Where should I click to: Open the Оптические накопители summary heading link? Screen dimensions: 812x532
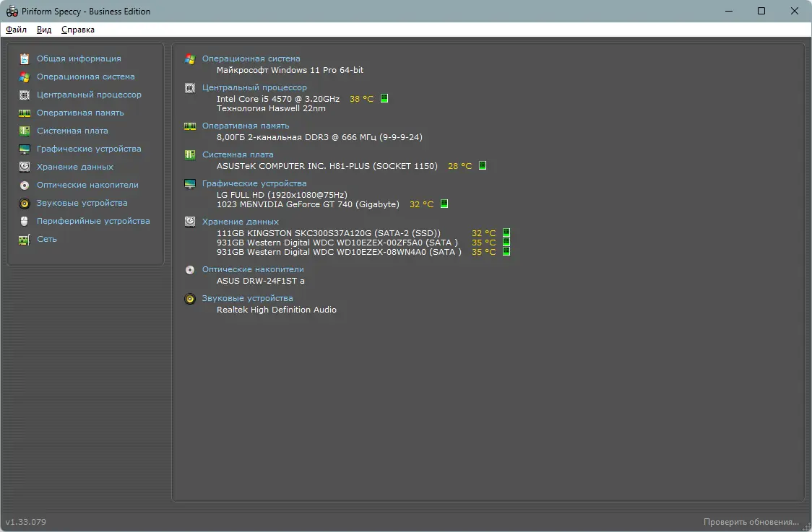(253, 269)
